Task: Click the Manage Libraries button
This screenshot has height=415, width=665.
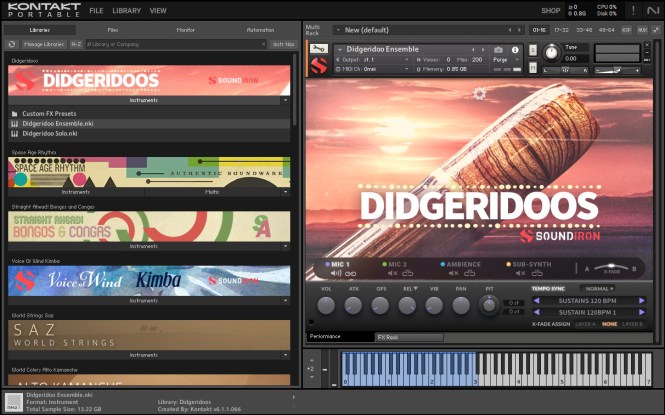Action: pyautogui.click(x=44, y=44)
